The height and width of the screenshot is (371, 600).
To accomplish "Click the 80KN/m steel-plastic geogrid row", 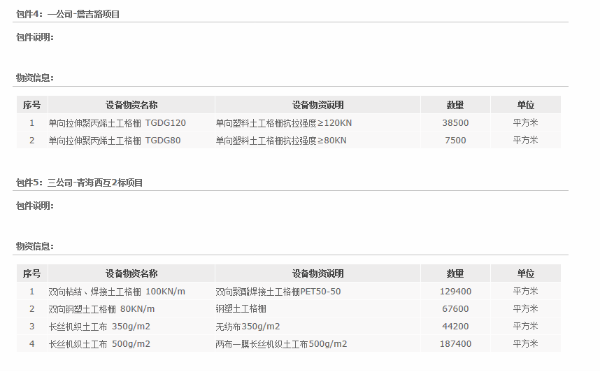I will pyautogui.click(x=289, y=309).
